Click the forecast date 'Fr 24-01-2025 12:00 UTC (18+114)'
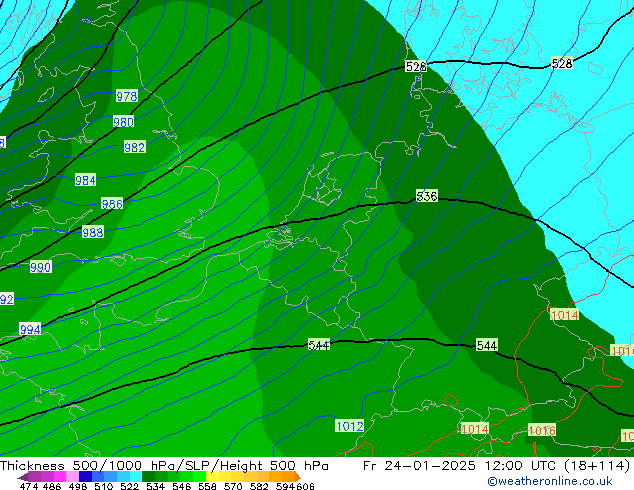 click(x=496, y=466)
